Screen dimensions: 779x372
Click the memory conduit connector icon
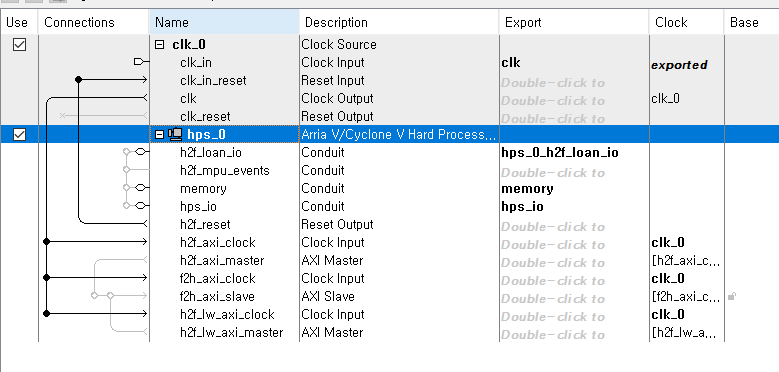coord(142,188)
